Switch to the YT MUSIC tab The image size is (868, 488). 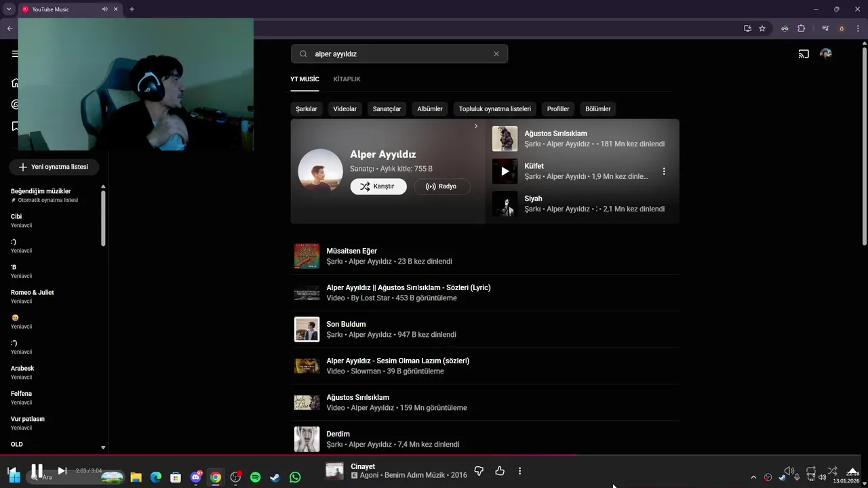(x=304, y=79)
